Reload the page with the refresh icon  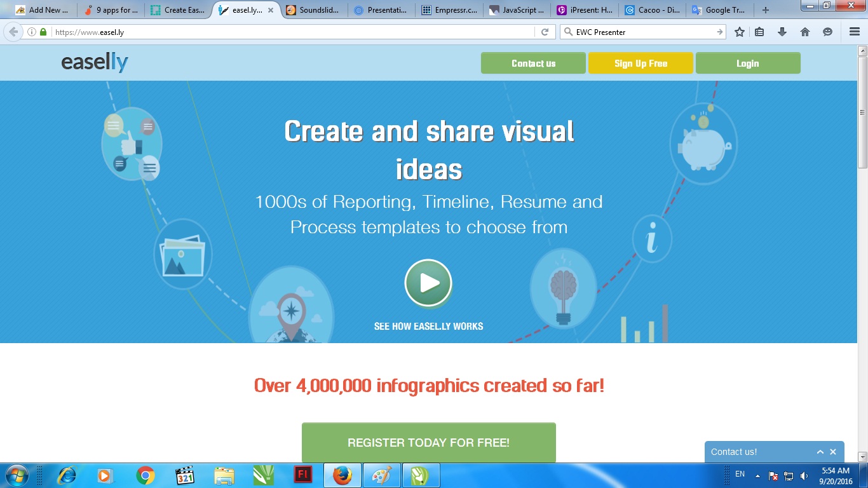545,32
